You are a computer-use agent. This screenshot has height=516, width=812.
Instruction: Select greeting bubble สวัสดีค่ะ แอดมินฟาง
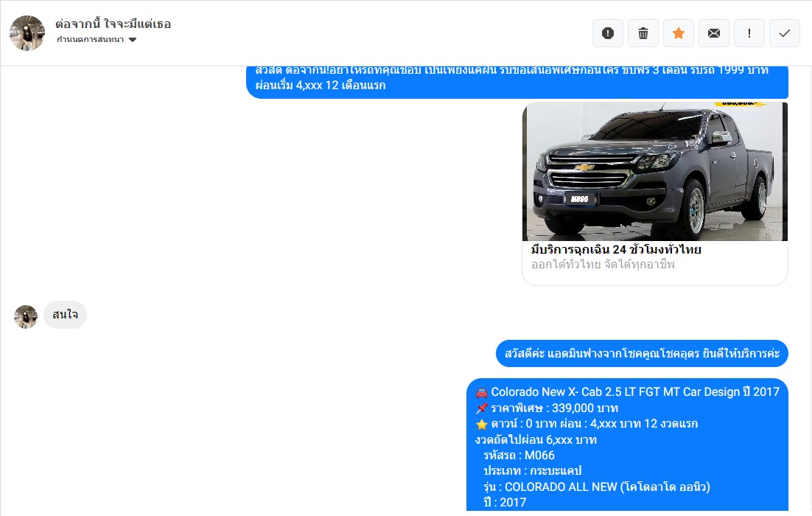[x=642, y=353]
